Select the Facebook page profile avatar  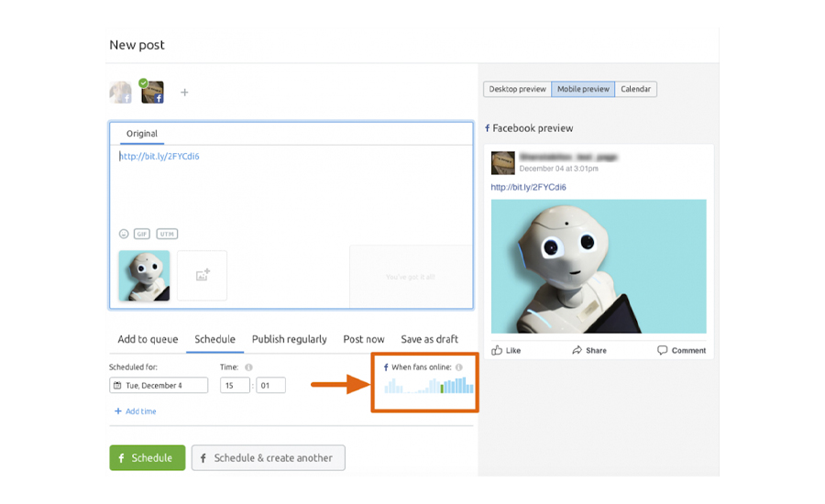pos(152,93)
